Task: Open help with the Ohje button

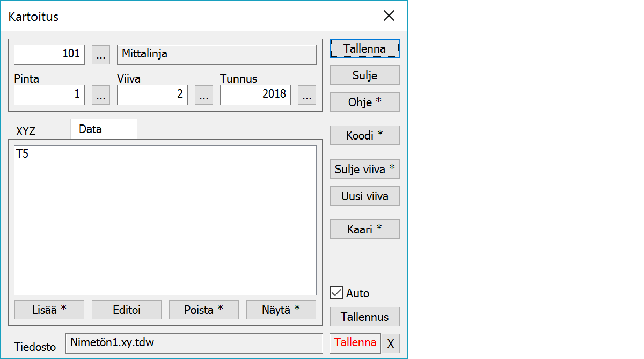Action: [x=365, y=102]
